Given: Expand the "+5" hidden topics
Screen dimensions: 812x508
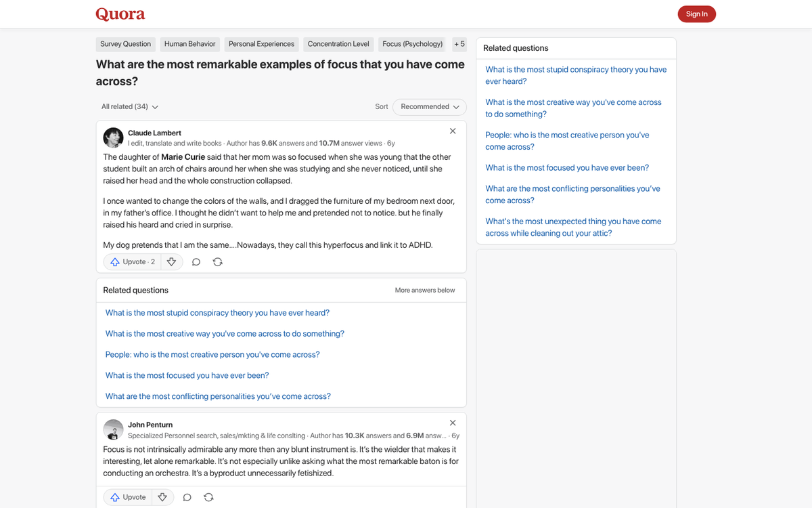Looking at the screenshot, I should tap(459, 43).
